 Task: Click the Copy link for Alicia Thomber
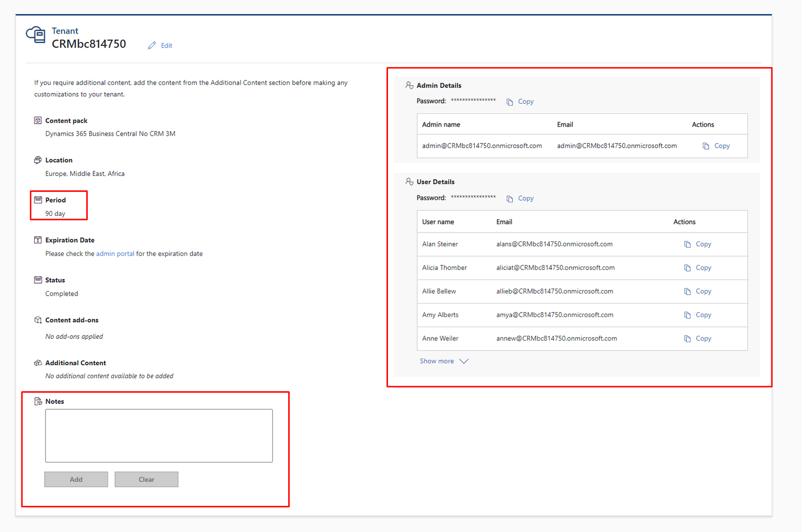[704, 268]
